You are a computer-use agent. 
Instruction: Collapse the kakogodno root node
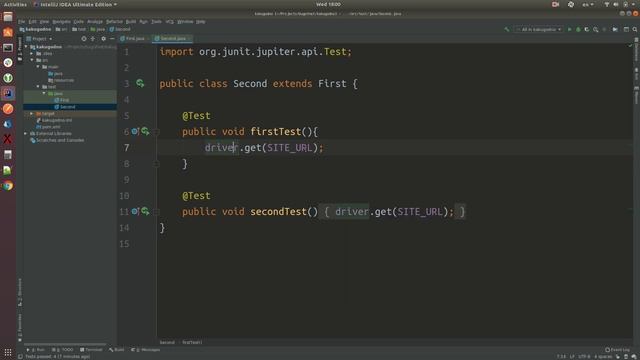(x=26, y=47)
